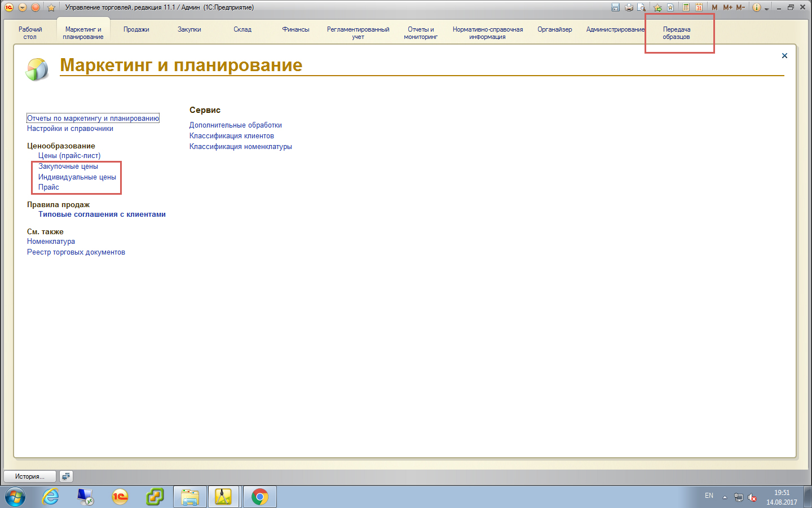Click the orange info icon in toolbar
The width and height of the screenshot is (812, 508).
coord(757,7)
